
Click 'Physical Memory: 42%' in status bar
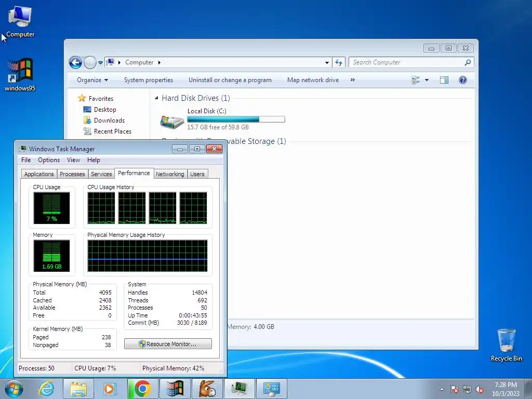pyautogui.click(x=173, y=368)
